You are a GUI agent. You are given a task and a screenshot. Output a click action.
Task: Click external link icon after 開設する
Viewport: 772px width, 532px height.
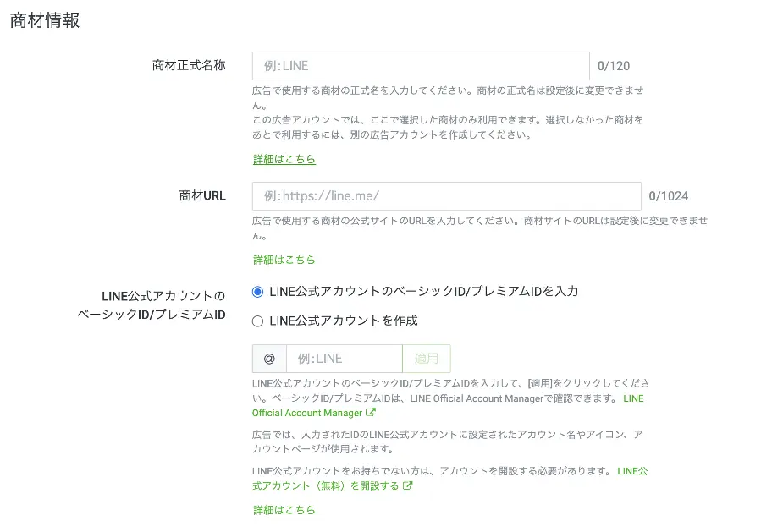(x=408, y=485)
